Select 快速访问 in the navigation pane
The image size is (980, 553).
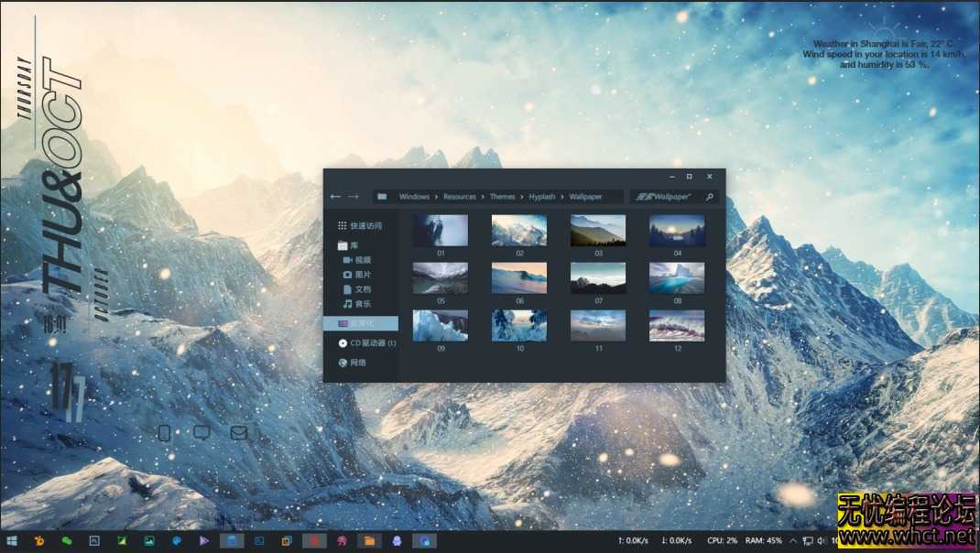click(365, 226)
